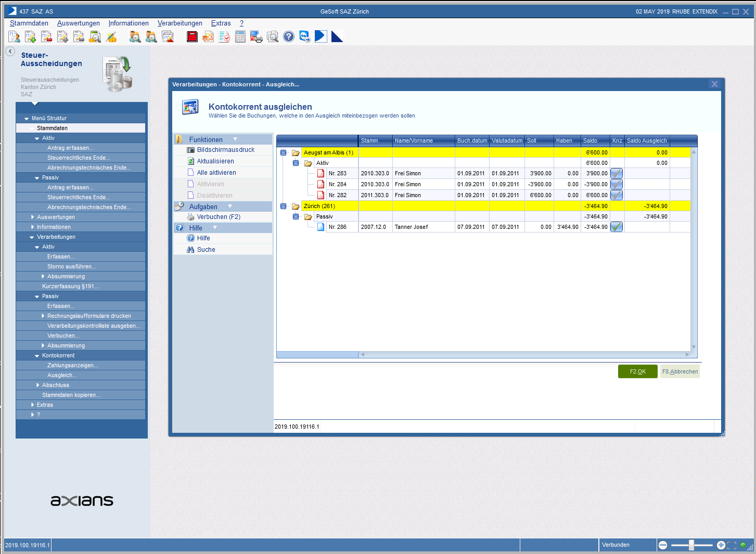Screen dimensions: 756x554
Task: Click the document with grey minus toolbar icon
Action: (x=79, y=36)
